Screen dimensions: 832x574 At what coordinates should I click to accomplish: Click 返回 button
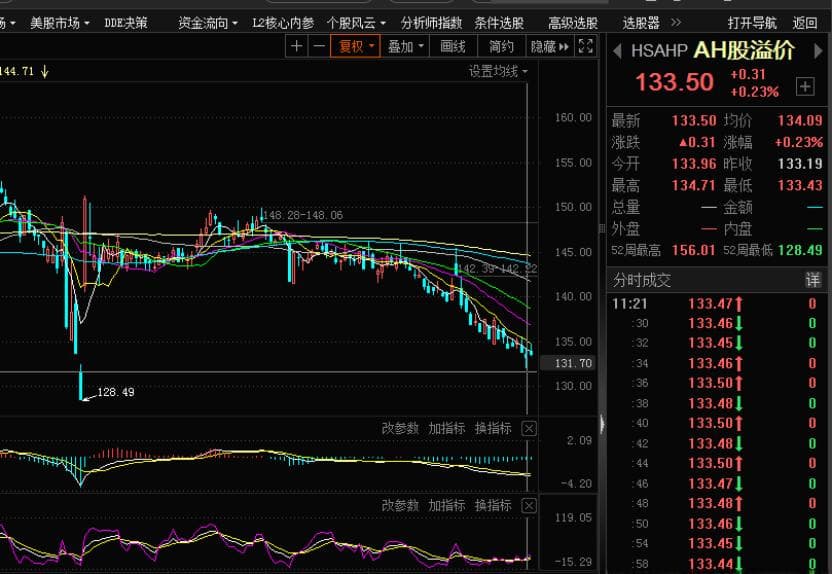pyautogui.click(x=804, y=23)
